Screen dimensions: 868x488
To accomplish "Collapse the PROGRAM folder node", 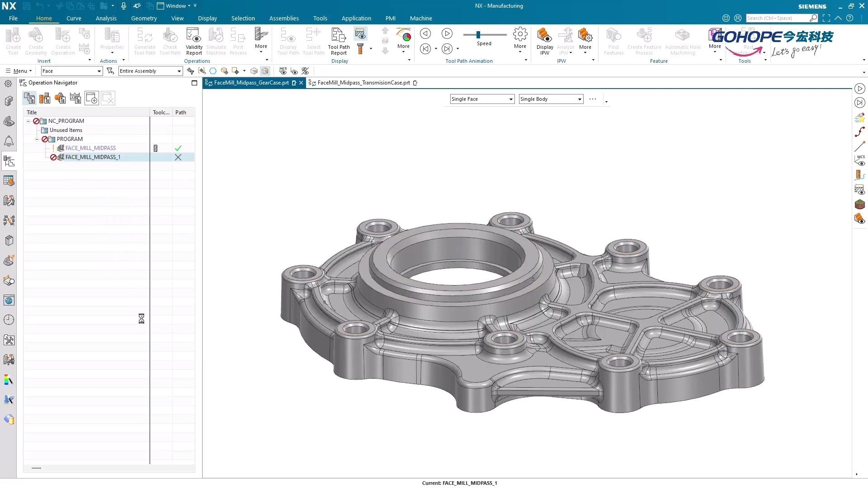I will [x=37, y=139].
